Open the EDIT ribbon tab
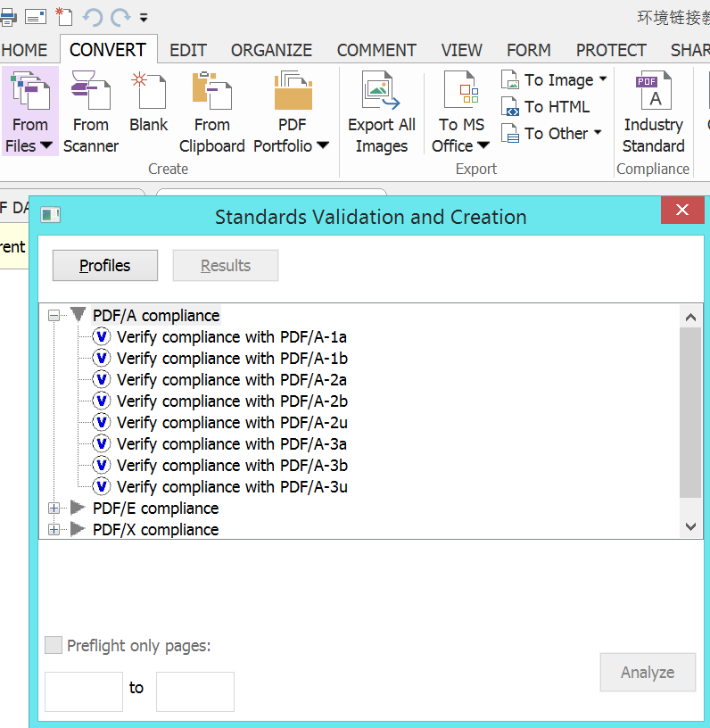710x728 pixels. pyautogui.click(x=188, y=50)
